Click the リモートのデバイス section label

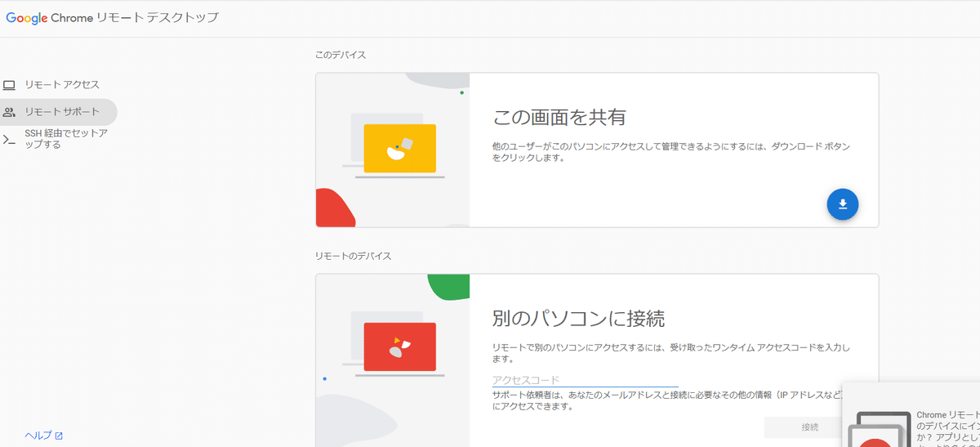354,256
